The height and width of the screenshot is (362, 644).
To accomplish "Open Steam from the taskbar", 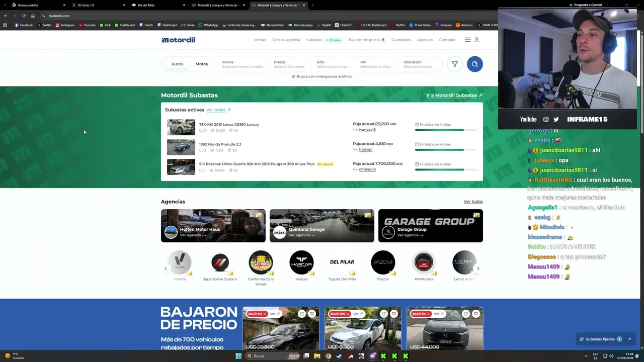I will tap(339, 356).
